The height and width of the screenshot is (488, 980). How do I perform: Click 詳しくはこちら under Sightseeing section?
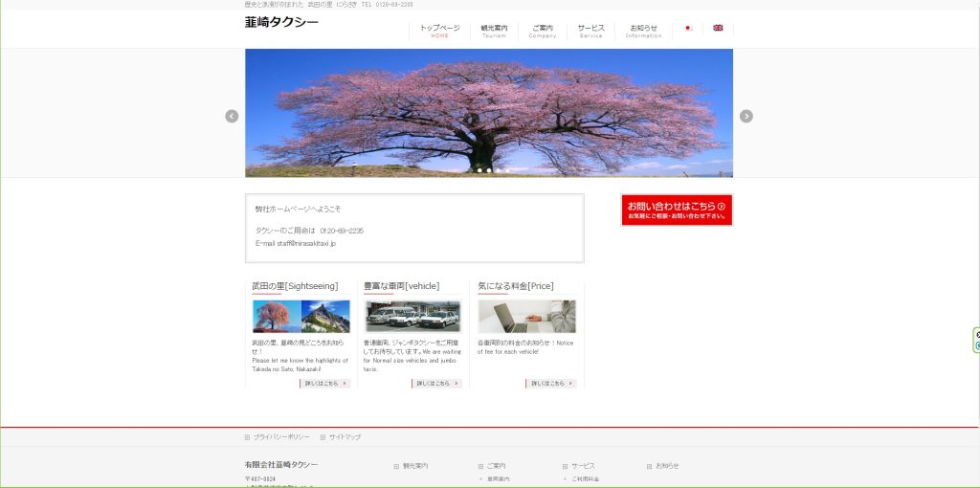(x=326, y=384)
